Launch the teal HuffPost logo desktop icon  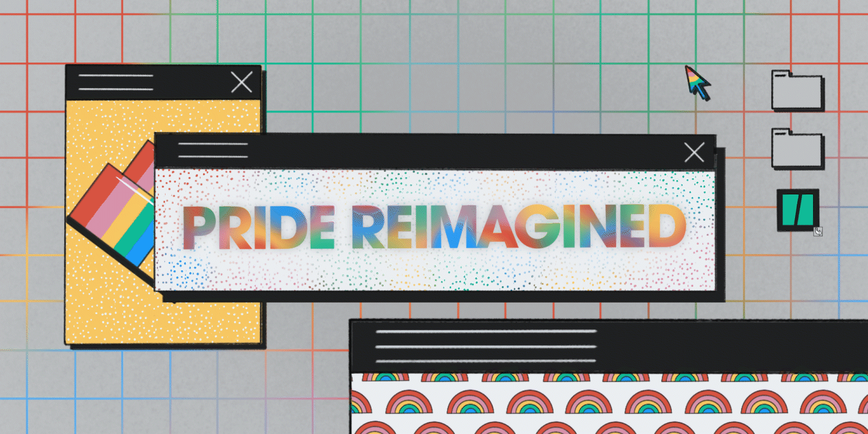(797, 211)
